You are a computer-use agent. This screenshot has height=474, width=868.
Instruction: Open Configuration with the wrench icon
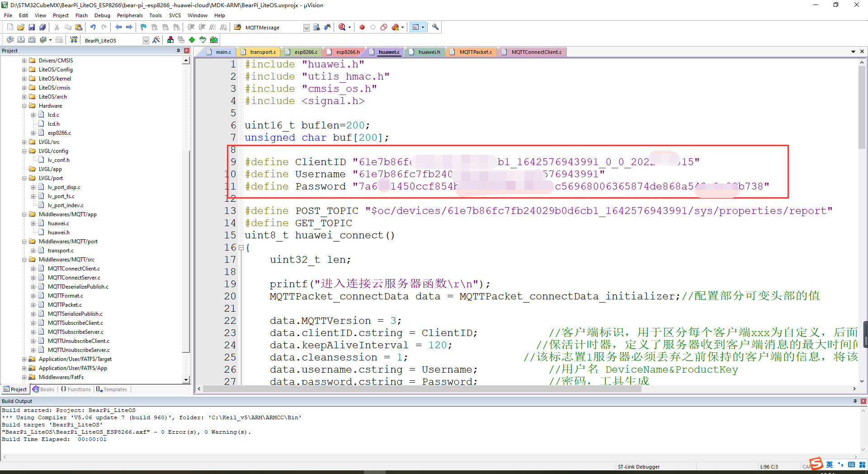pos(435,27)
